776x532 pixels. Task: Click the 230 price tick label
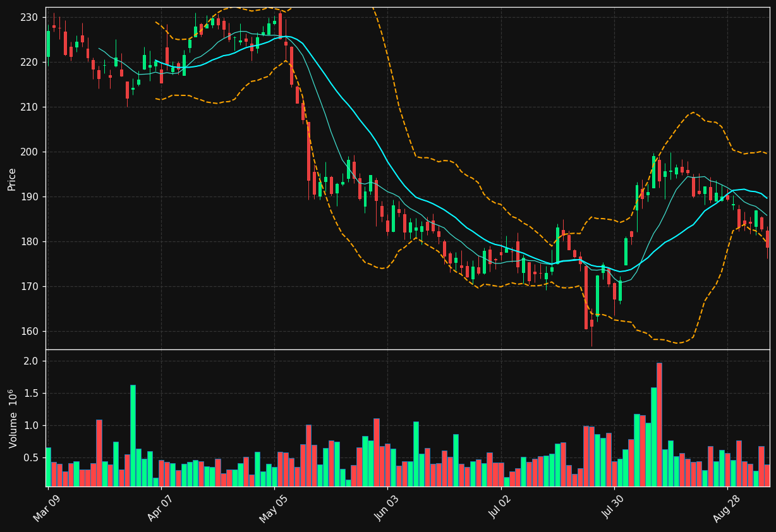pos(30,17)
